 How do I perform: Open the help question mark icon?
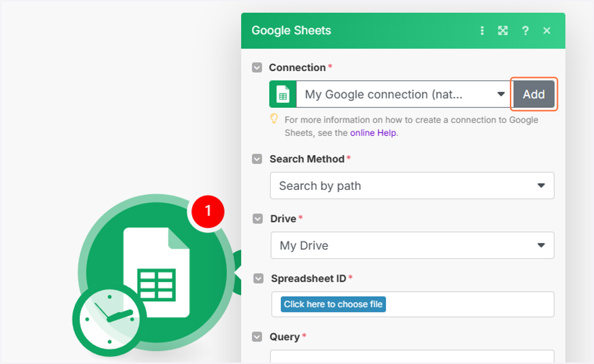point(525,31)
